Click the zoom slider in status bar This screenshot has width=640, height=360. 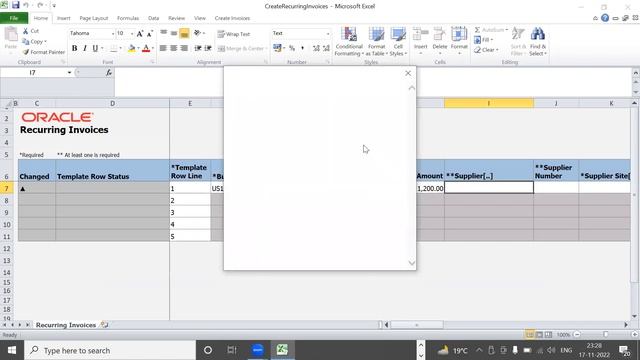(605, 335)
